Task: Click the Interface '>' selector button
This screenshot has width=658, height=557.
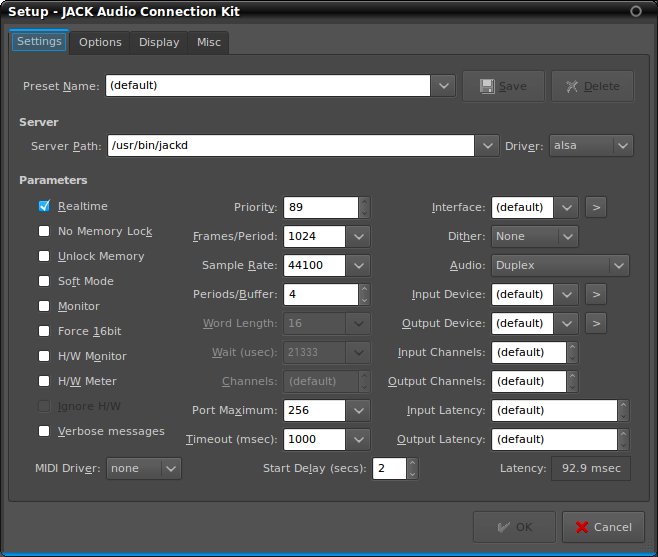Action: (x=596, y=207)
